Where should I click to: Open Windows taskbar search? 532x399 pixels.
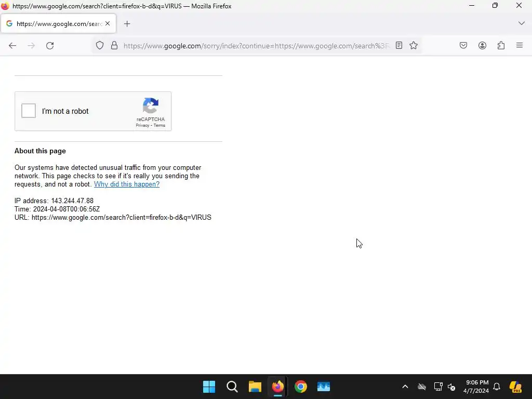[x=232, y=387]
